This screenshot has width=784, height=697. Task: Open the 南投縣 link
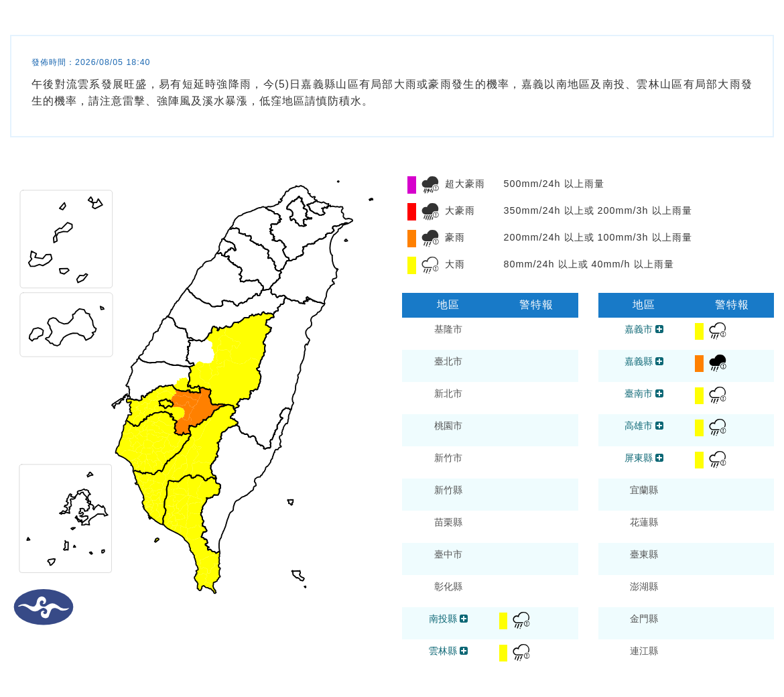[x=443, y=619]
